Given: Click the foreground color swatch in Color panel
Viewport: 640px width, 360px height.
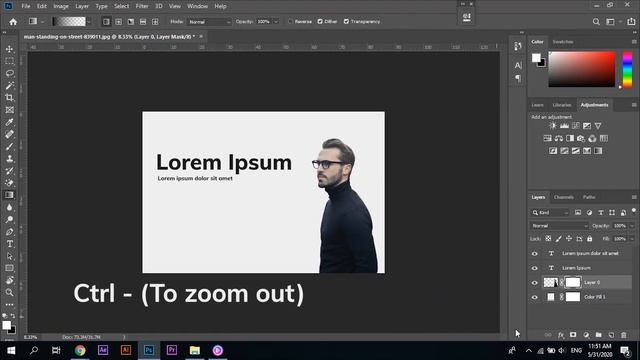Looking at the screenshot, I should pyautogui.click(x=536, y=58).
